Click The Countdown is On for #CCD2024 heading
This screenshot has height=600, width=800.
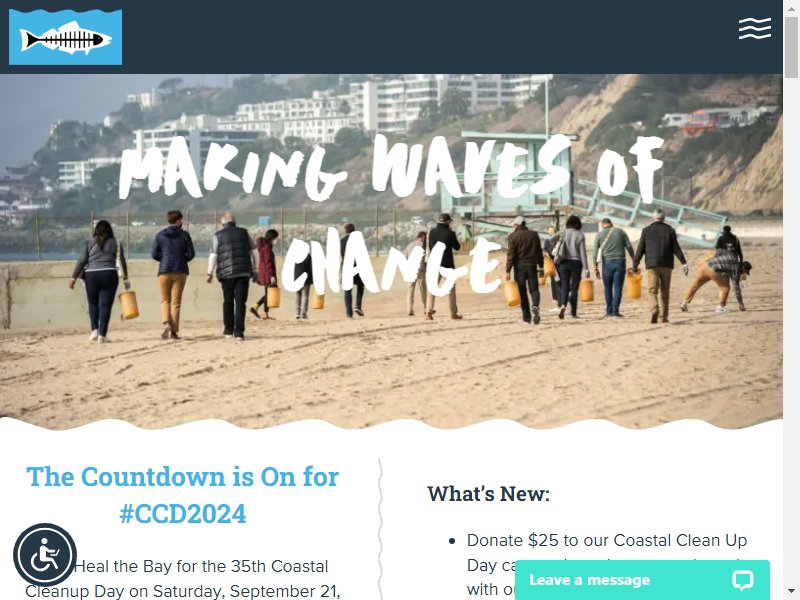pos(183,495)
